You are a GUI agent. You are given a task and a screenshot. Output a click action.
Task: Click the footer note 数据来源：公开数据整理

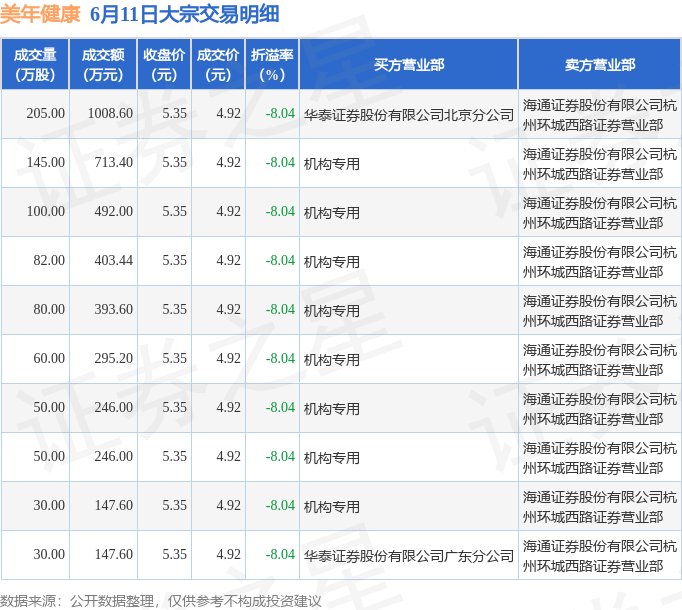point(77,601)
